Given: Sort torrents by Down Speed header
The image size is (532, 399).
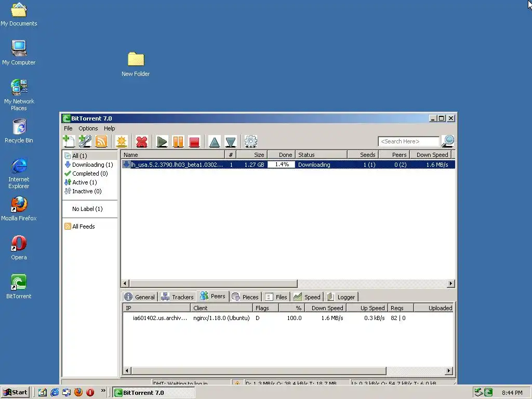Looking at the screenshot, I should [x=430, y=155].
